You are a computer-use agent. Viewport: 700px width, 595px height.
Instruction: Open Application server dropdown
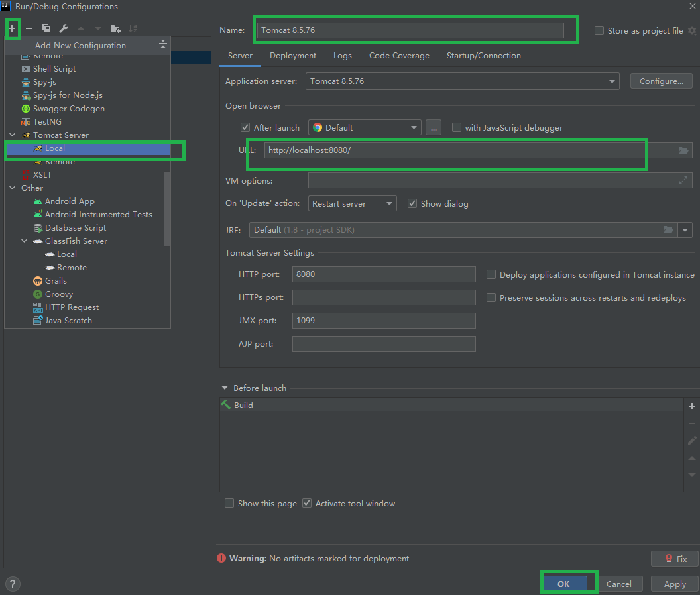point(462,81)
